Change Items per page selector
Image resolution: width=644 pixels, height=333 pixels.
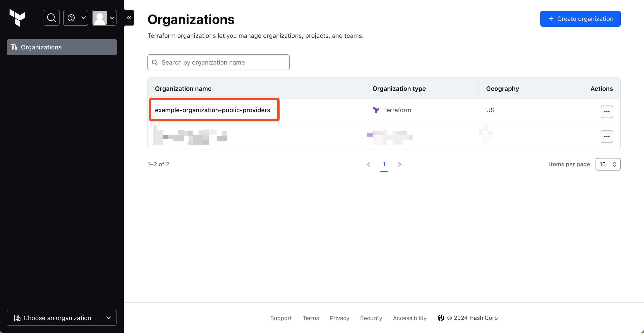(x=608, y=164)
